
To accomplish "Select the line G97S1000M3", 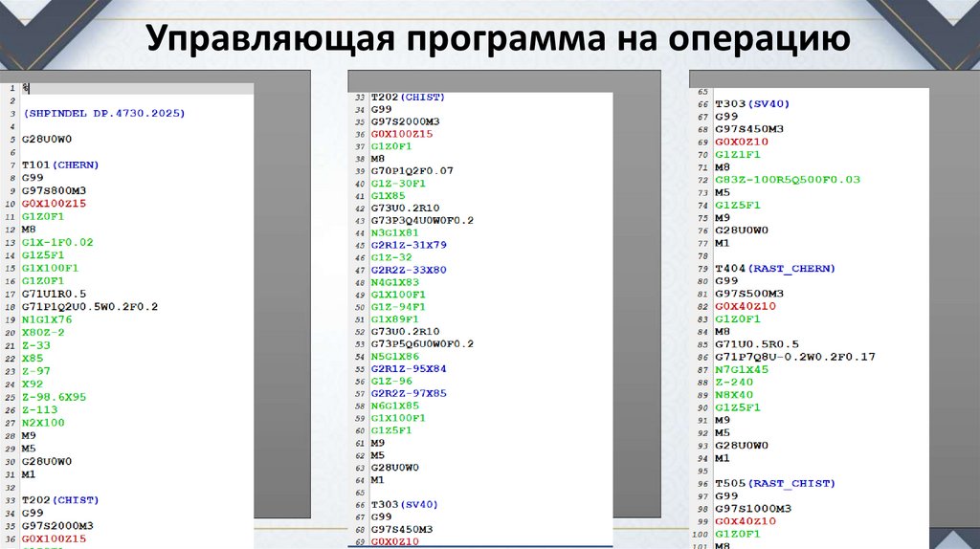I will click(x=753, y=509).
